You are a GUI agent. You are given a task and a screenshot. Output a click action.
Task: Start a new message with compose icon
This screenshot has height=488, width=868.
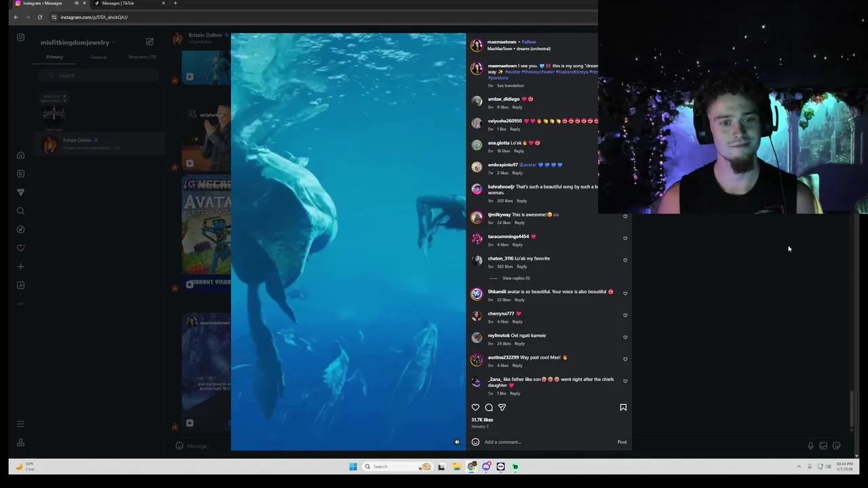tap(150, 42)
